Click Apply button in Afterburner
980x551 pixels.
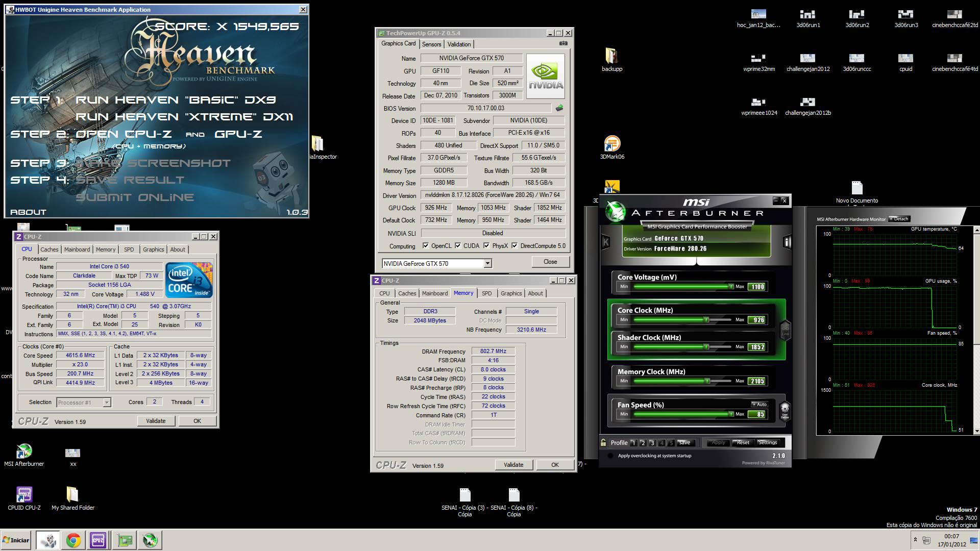coord(718,443)
